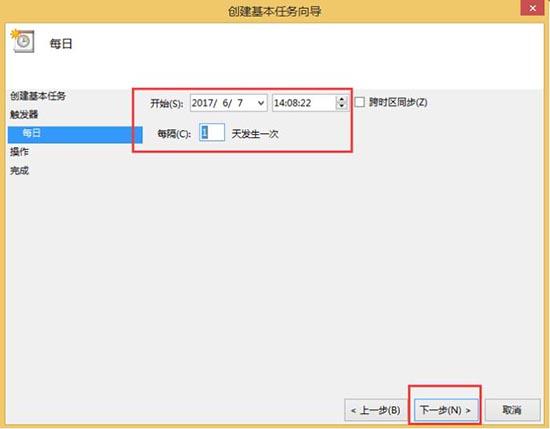
Task: Close the 创建基本任务向导 window
Action: 532,8
